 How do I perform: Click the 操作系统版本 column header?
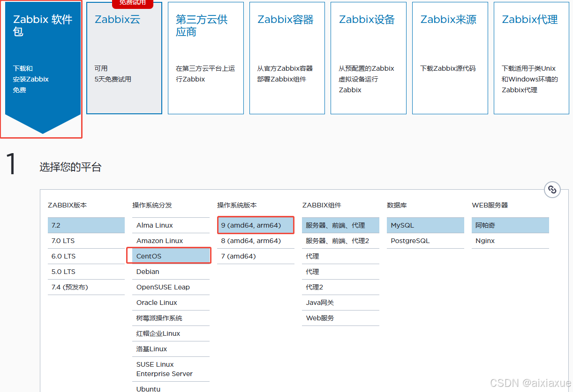(x=237, y=205)
